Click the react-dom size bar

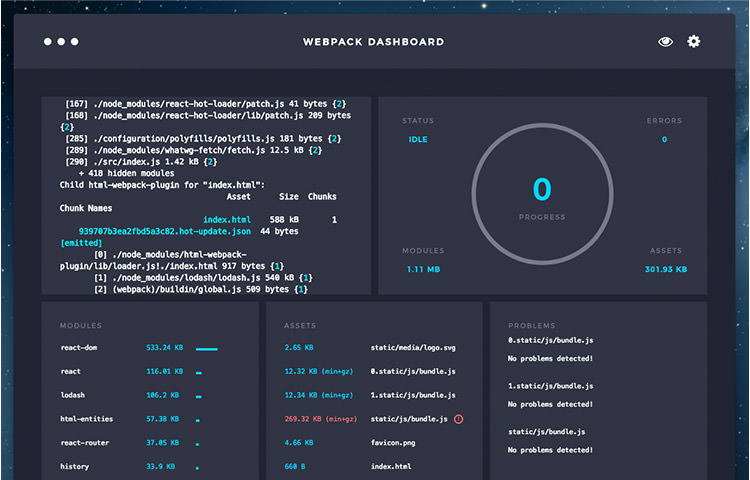(x=207, y=349)
